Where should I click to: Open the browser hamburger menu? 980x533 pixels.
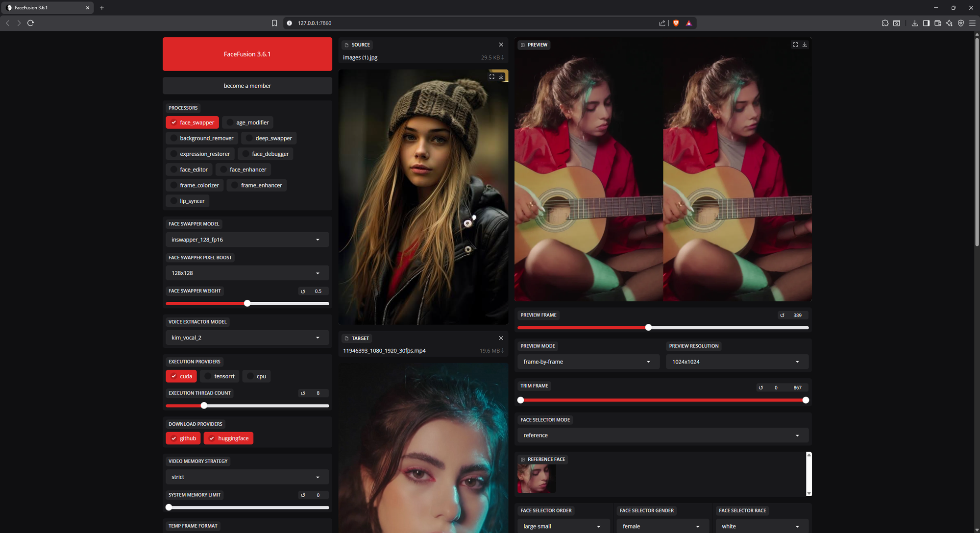point(972,23)
